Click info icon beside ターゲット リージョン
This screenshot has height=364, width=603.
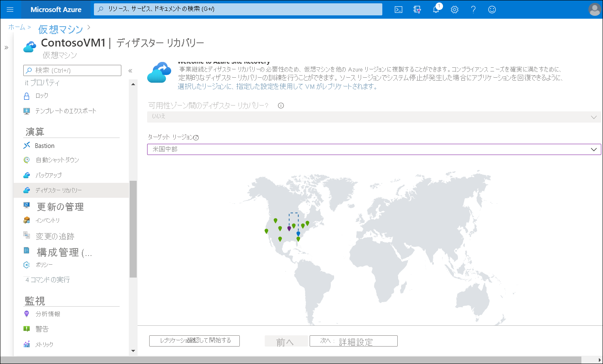[x=196, y=138]
